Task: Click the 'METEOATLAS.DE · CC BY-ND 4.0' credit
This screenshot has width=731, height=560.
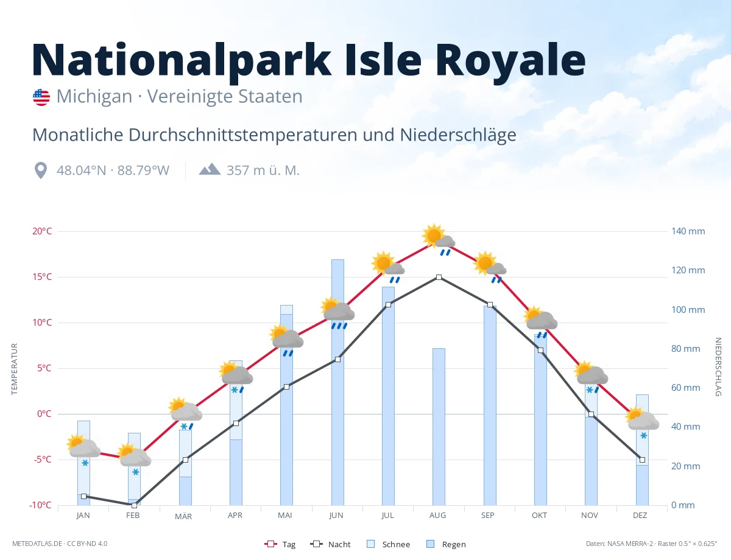Action: pos(60,544)
